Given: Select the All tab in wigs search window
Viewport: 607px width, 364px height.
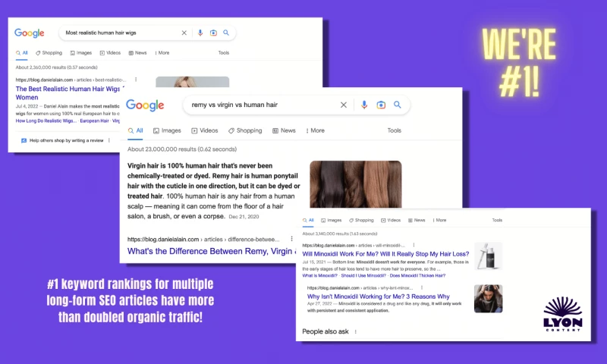Looking at the screenshot, I should click(22, 53).
